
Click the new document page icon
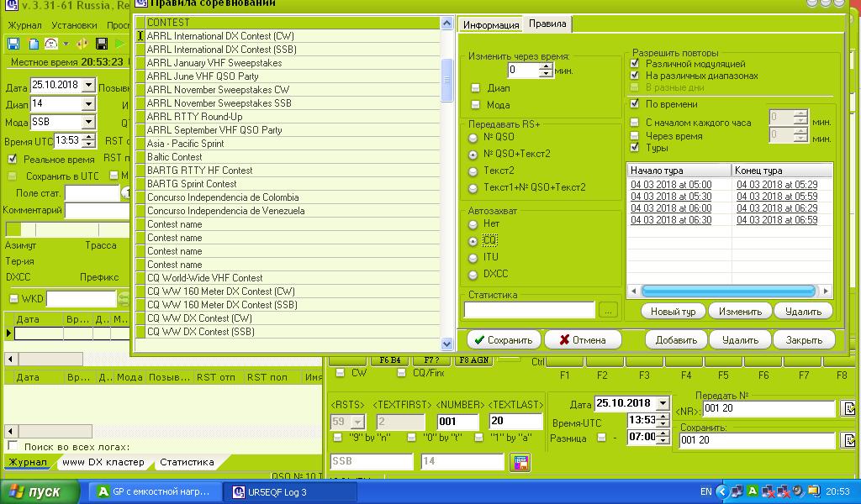coord(33,44)
